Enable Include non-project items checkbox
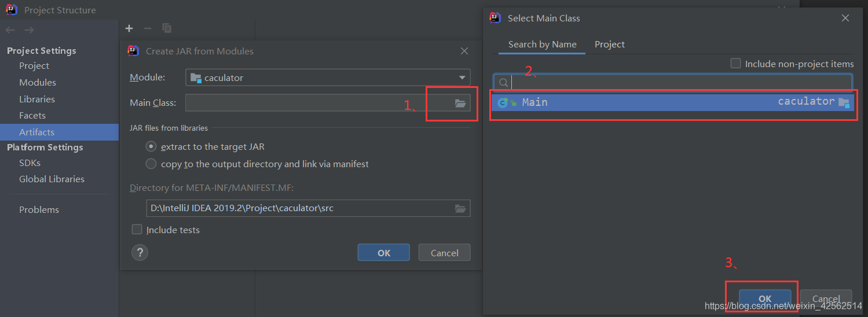 click(735, 64)
